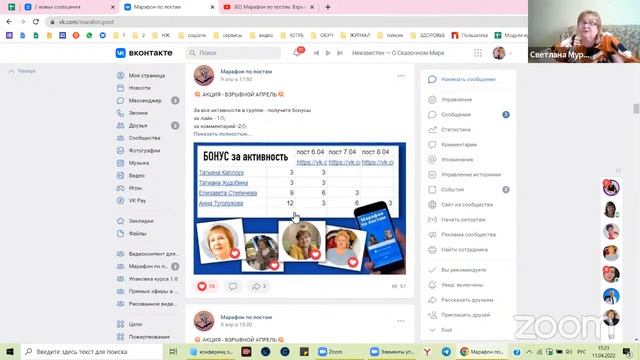Click the notifications bell icon
This screenshot has width=640, height=360.
pyautogui.click(x=297, y=53)
